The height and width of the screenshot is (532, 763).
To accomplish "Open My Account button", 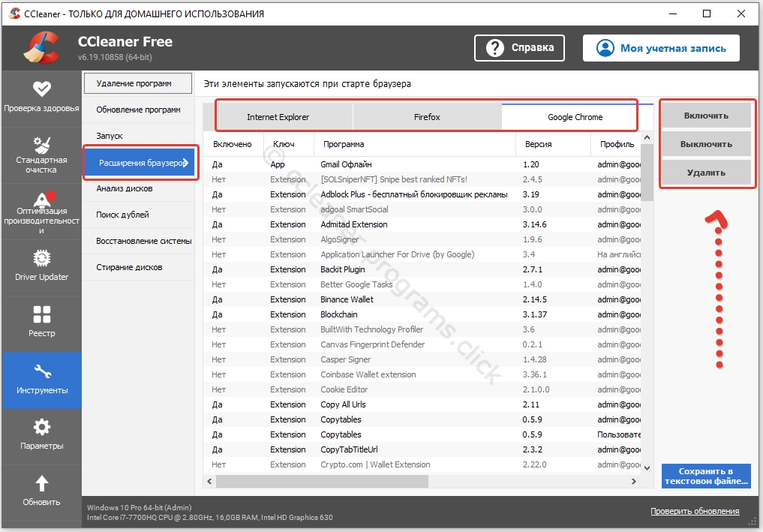I will tap(661, 48).
